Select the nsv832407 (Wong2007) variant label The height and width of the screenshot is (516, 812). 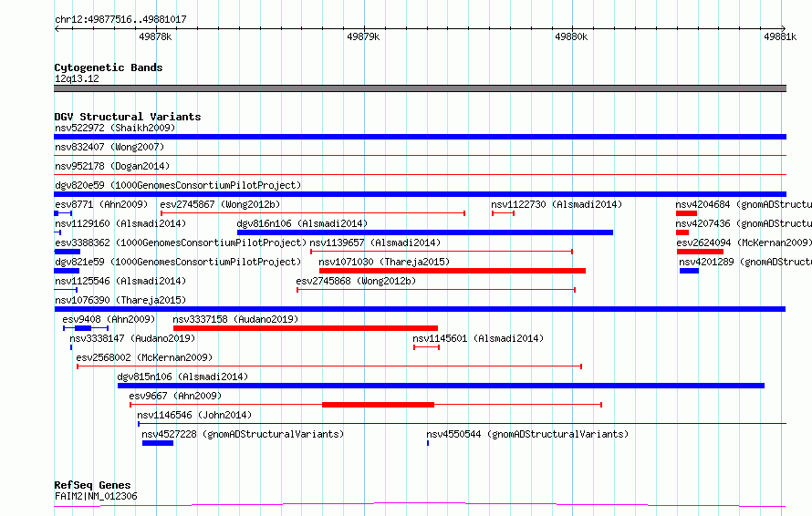point(109,147)
